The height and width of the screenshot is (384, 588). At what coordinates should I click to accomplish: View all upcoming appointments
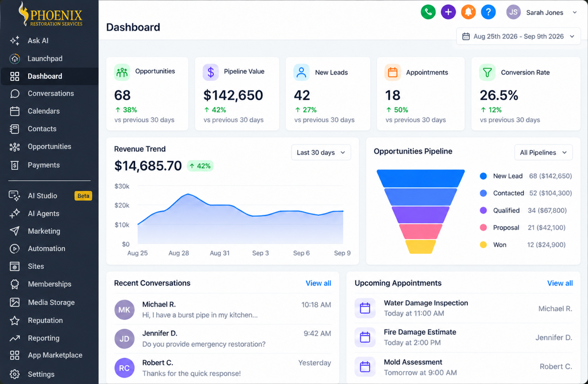[x=560, y=283]
